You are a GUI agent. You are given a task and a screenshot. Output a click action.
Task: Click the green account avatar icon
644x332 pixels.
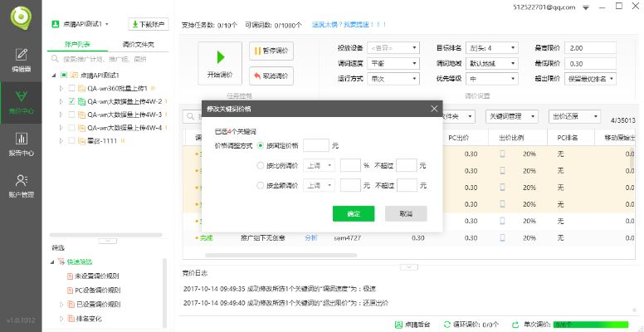click(x=55, y=24)
